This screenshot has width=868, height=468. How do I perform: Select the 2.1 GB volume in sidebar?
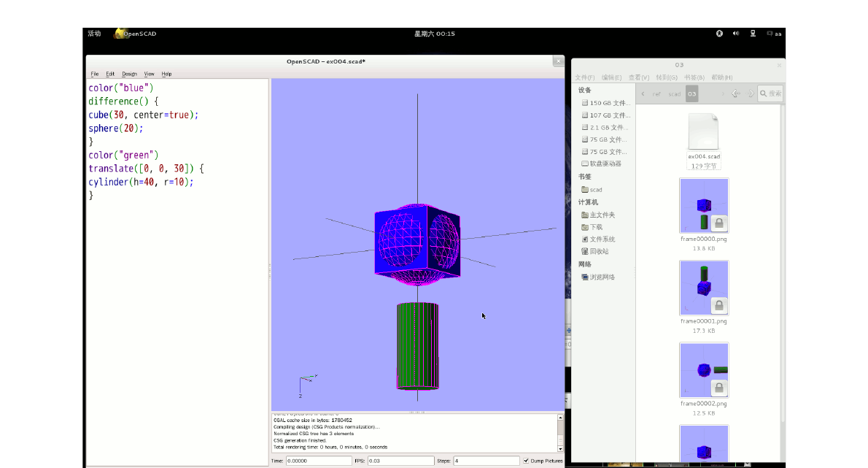(605, 127)
